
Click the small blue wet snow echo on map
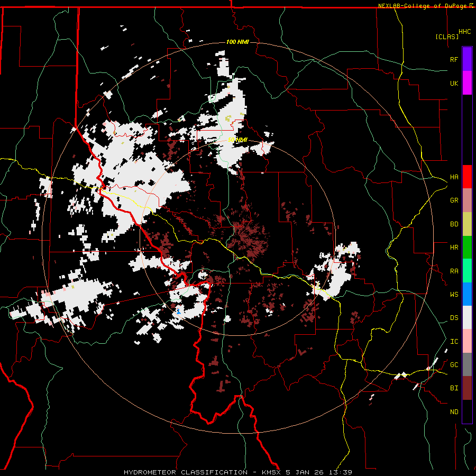[x=179, y=311]
